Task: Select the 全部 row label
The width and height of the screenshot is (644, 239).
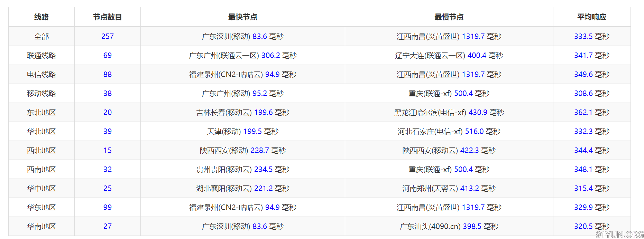Action: 42,36
